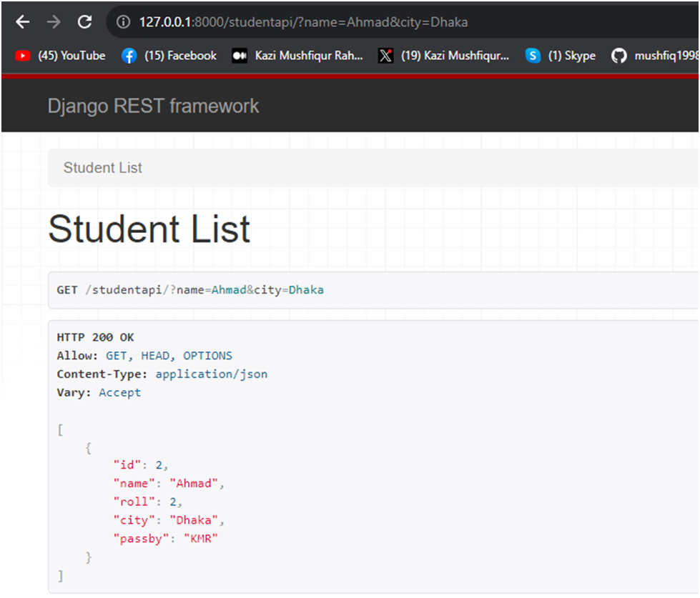Open the site information icon in address bar
Image resolution: width=700 pixels, height=598 pixels.
click(x=123, y=22)
